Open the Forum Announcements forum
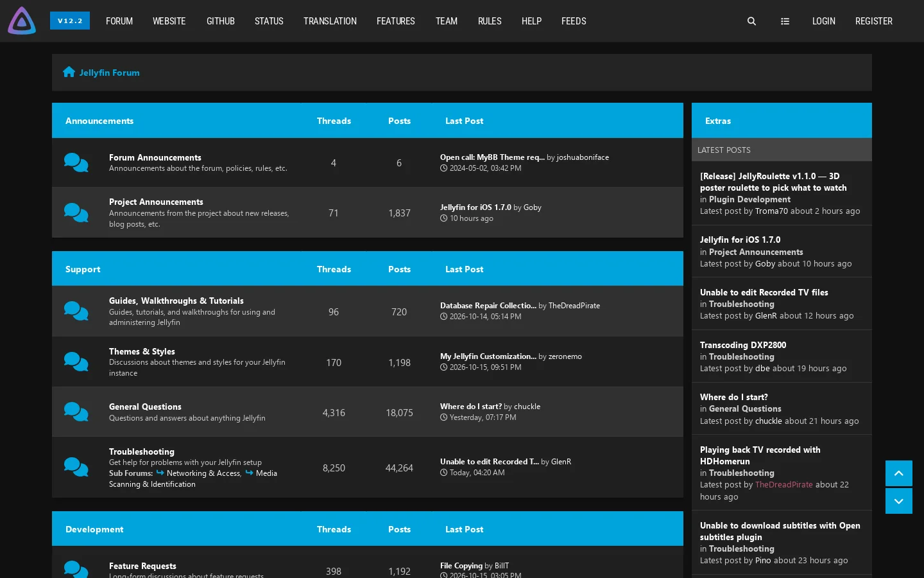The width and height of the screenshot is (924, 578). pyautogui.click(x=155, y=157)
